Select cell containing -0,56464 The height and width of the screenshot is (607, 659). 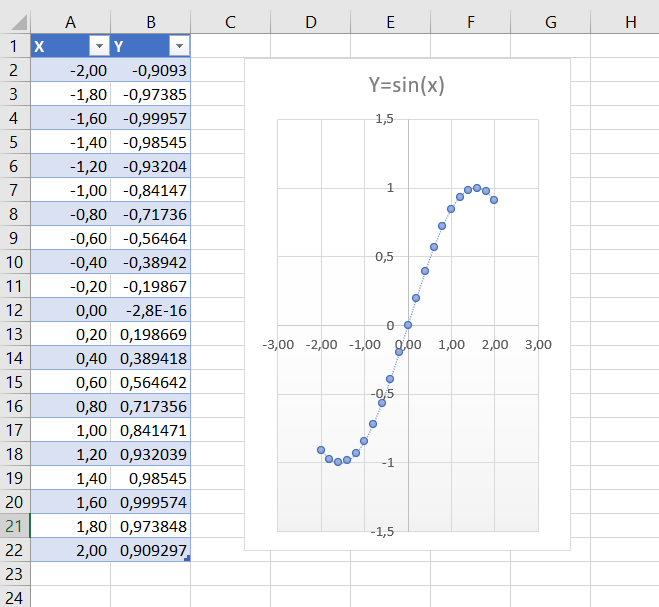pyautogui.click(x=150, y=238)
